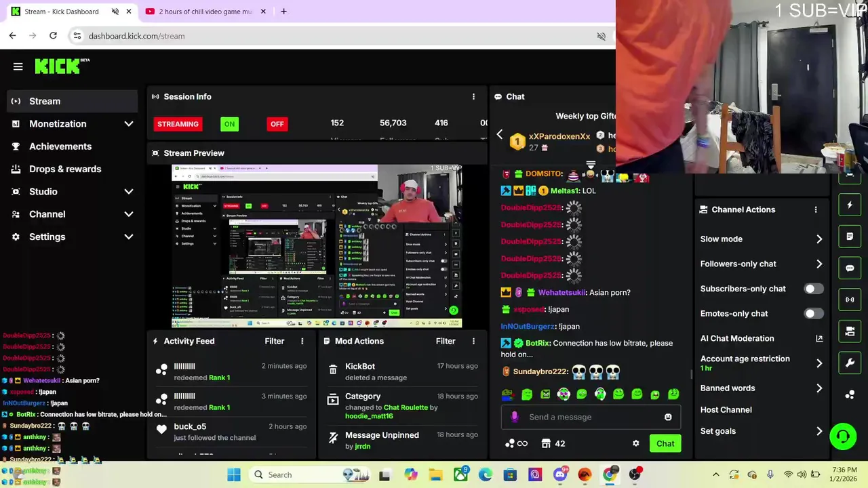Image resolution: width=868 pixels, height=488 pixels.
Task: Click the Stream Preview video thumbnail
Action: pyautogui.click(x=317, y=246)
